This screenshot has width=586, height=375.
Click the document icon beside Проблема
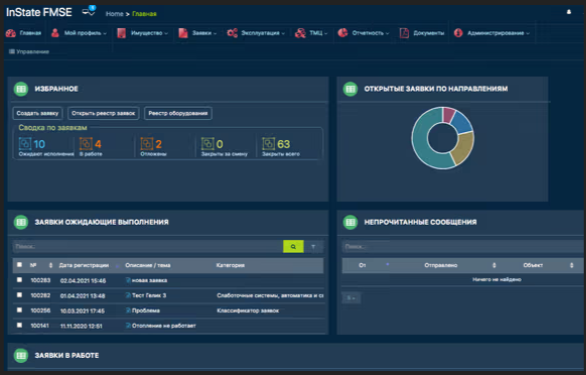point(128,310)
